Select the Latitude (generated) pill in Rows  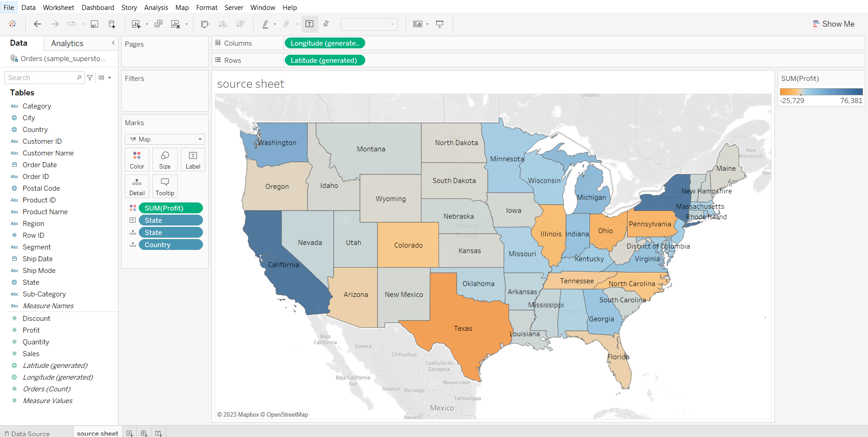point(324,60)
